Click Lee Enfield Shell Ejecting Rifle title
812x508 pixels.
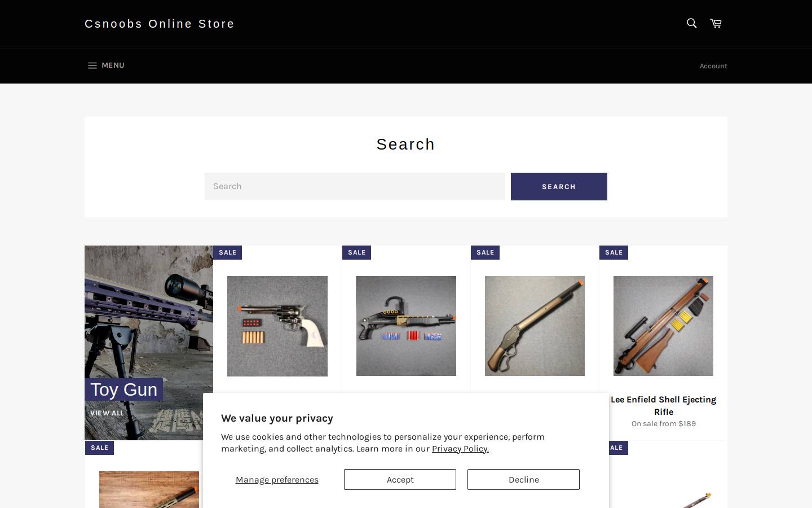pyautogui.click(x=664, y=405)
